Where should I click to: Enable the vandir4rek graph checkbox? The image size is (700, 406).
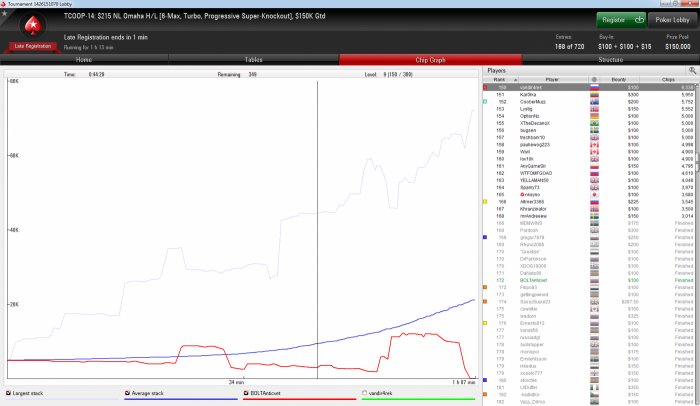click(365, 393)
